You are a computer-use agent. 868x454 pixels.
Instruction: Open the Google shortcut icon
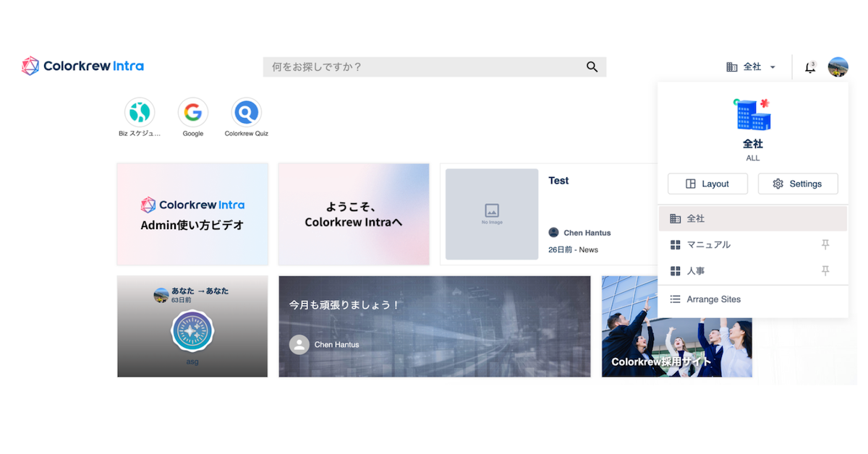[193, 113]
